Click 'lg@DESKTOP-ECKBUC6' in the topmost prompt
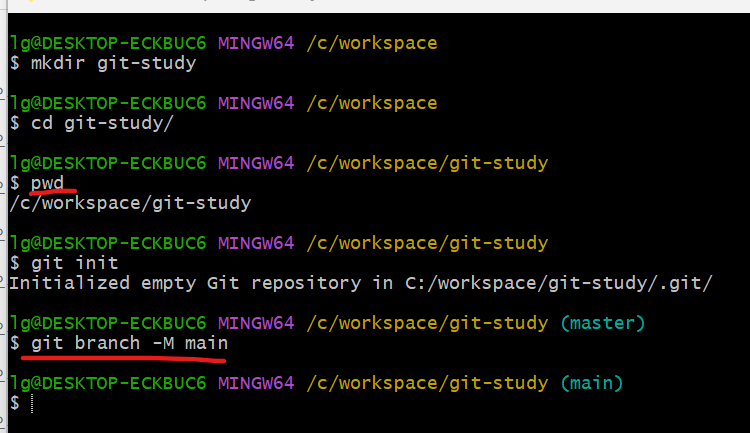Viewport: 750px width, 433px height. coord(108,44)
